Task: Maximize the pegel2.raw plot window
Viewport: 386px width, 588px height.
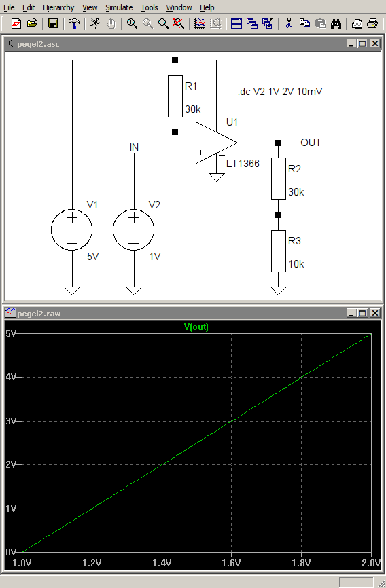Action: point(363,313)
